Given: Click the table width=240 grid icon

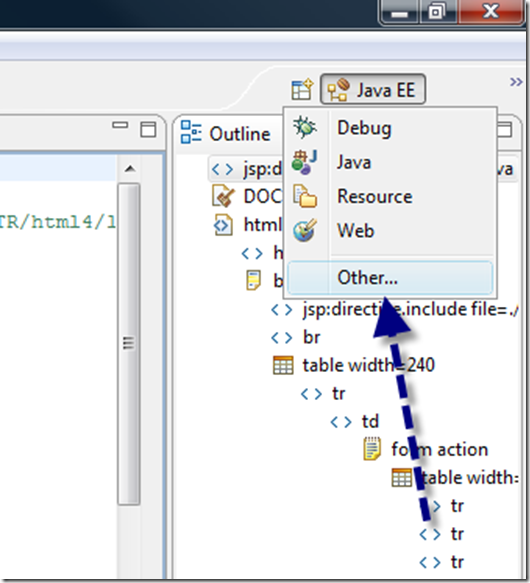Looking at the screenshot, I should [283, 365].
